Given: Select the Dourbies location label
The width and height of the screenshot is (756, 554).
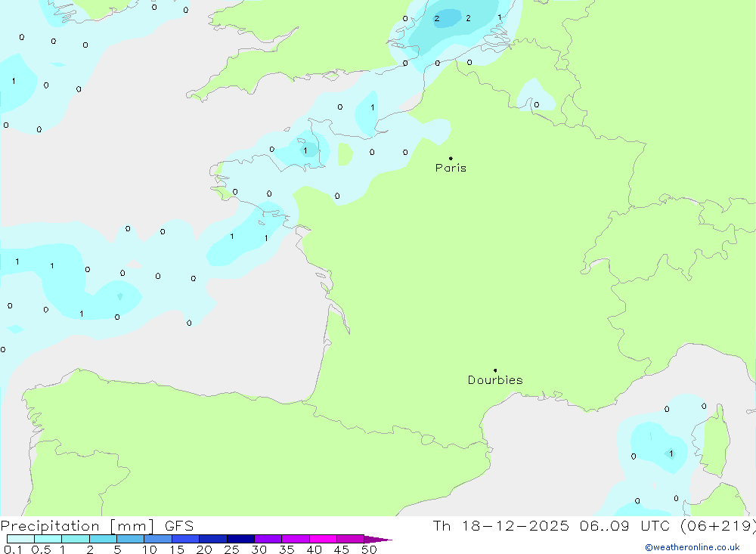Looking at the screenshot, I should pyautogui.click(x=495, y=380).
